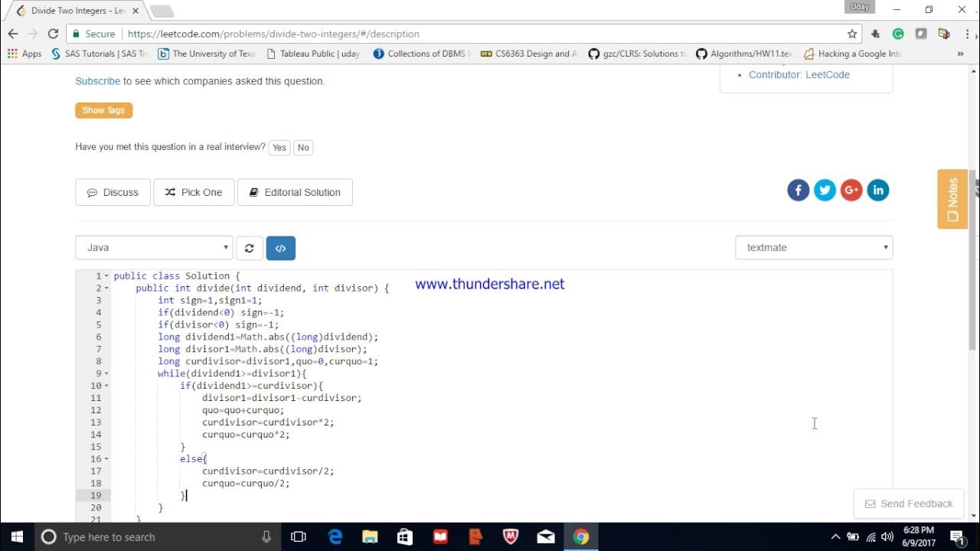Open Apps shortcut in bookmarks bar
Screen dimensions: 980x551
24,54
